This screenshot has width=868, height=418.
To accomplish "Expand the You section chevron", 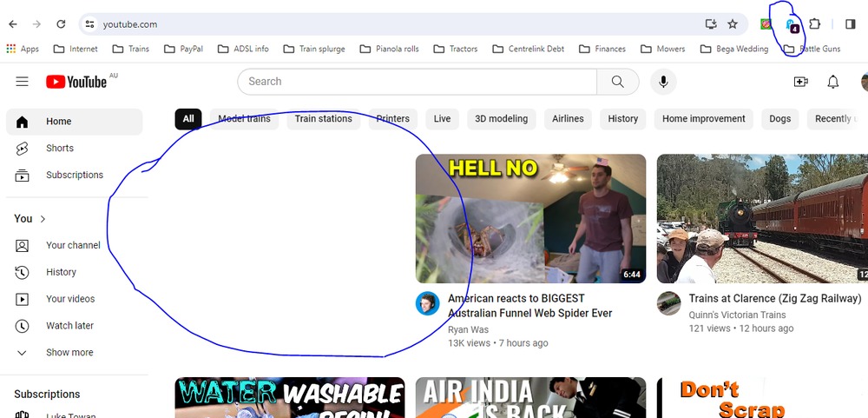I will pos(43,219).
